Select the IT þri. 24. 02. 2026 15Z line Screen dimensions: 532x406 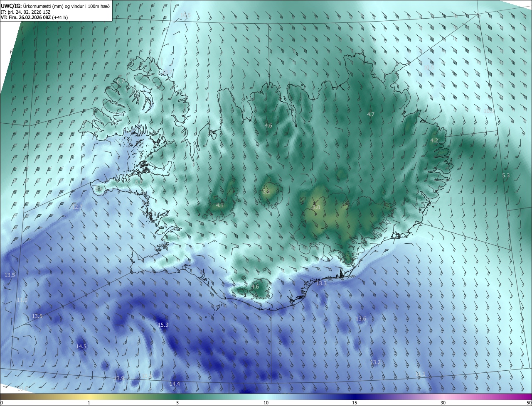pyautogui.click(x=26, y=12)
